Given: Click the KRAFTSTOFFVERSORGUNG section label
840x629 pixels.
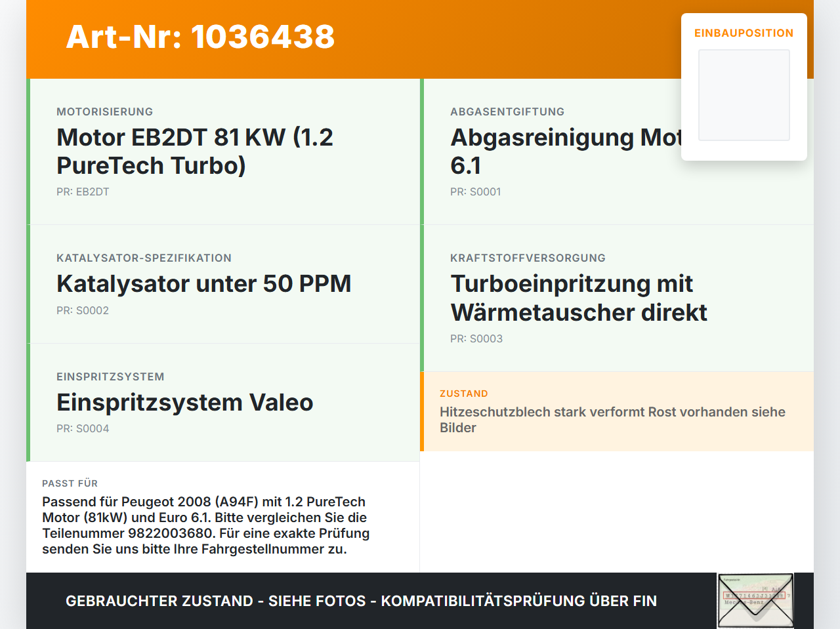Looking at the screenshot, I should pyautogui.click(x=528, y=258).
